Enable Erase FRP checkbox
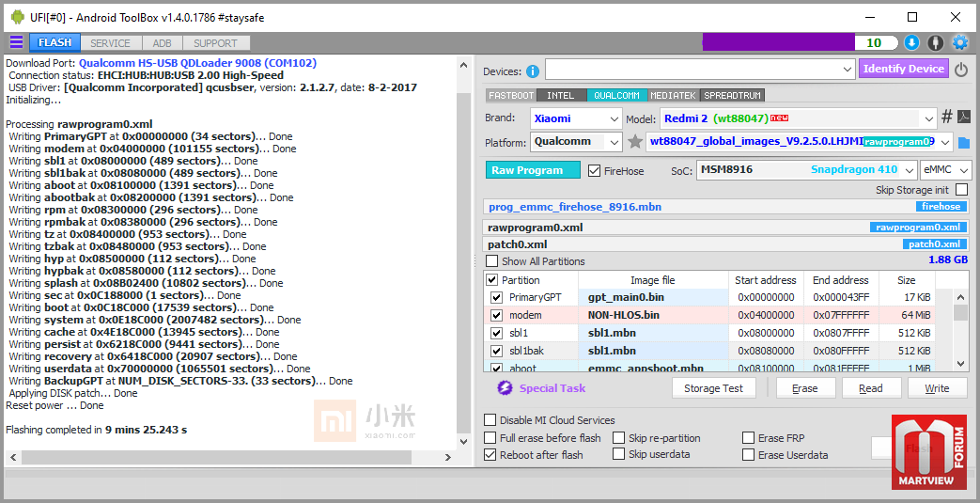Screen dimensions: 980x503 [748, 437]
